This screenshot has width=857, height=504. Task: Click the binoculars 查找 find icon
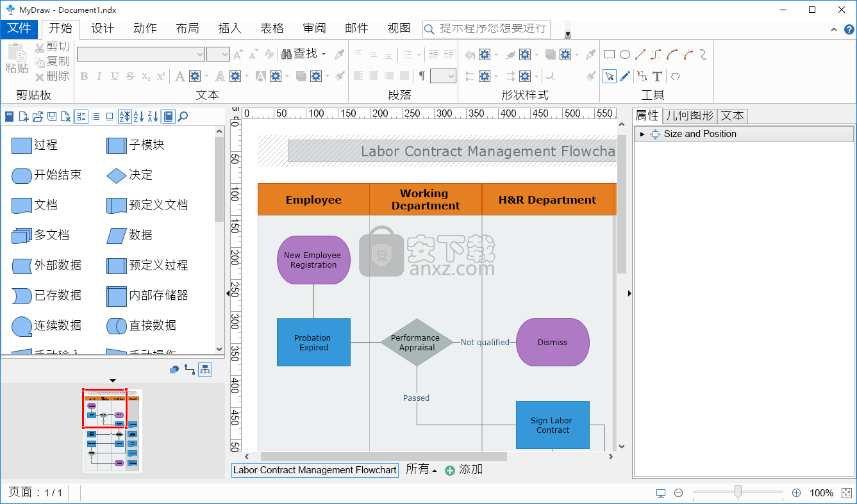pyautogui.click(x=287, y=54)
